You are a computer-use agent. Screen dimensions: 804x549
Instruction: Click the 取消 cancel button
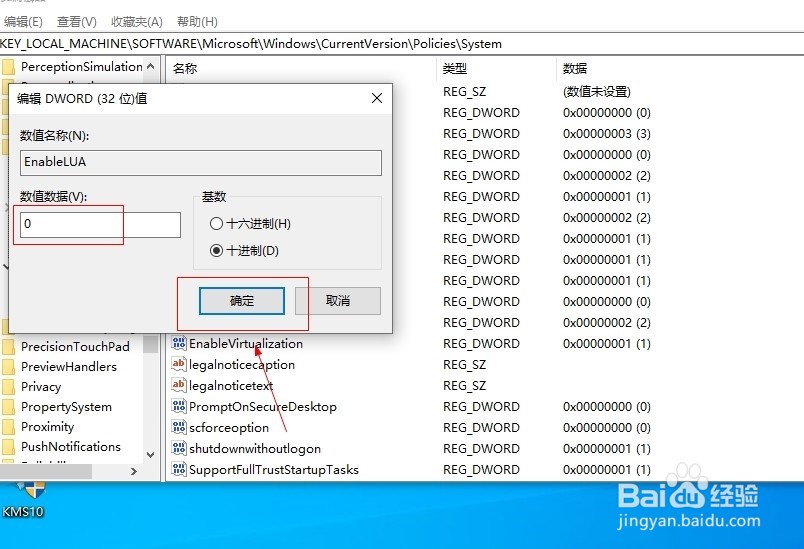click(x=338, y=301)
